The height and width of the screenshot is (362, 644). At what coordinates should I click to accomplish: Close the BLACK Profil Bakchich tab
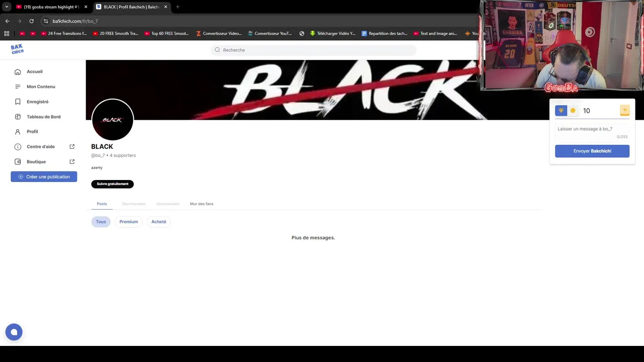pyautogui.click(x=166, y=7)
